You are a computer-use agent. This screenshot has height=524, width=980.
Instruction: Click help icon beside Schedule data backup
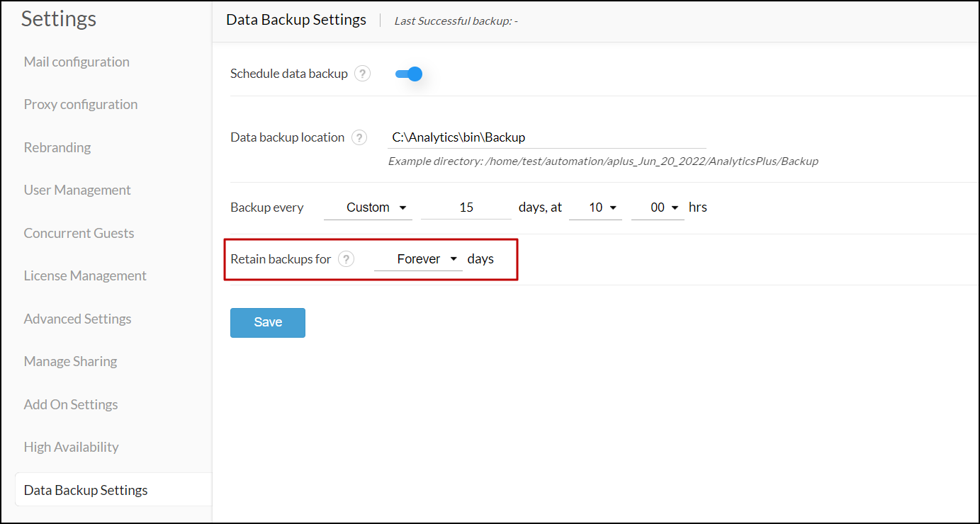(x=362, y=74)
